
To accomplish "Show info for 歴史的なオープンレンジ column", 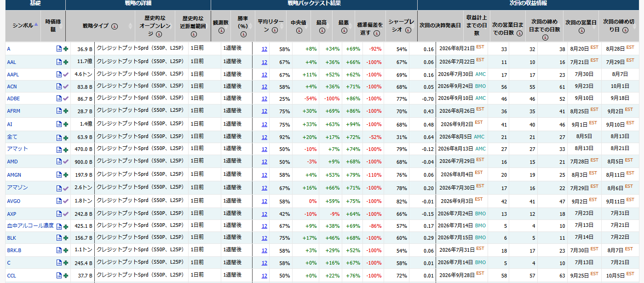I will (x=159, y=34).
